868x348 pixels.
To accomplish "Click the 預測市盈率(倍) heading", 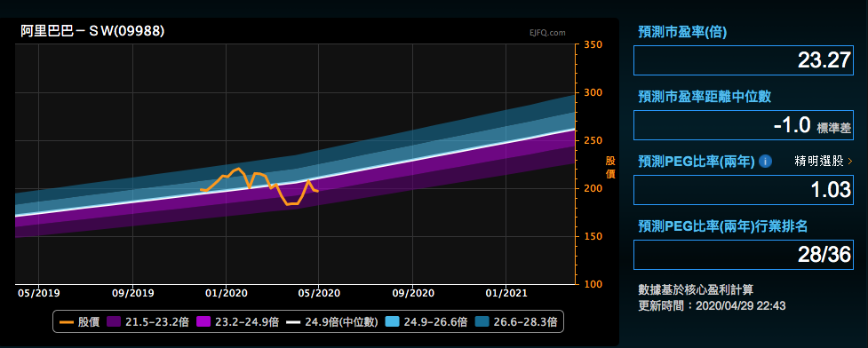I will [x=682, y=32].
